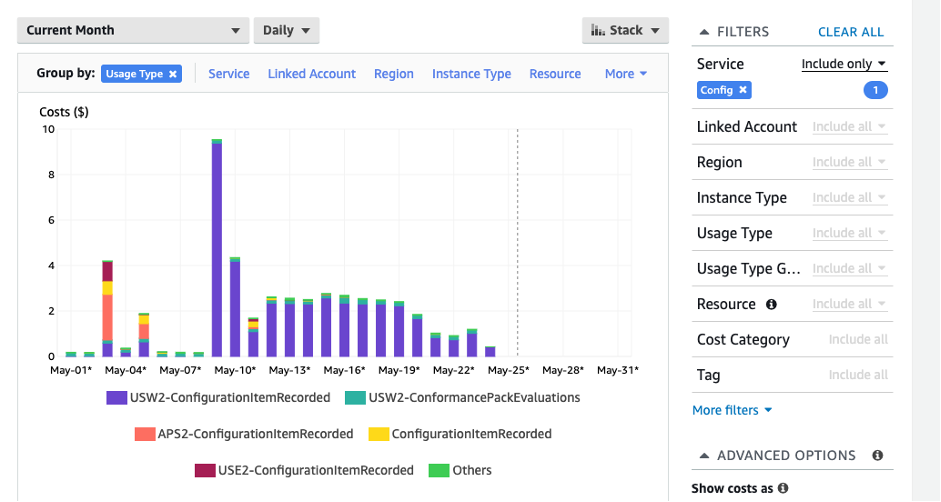Expand More filters

click(x=732, y=410)
